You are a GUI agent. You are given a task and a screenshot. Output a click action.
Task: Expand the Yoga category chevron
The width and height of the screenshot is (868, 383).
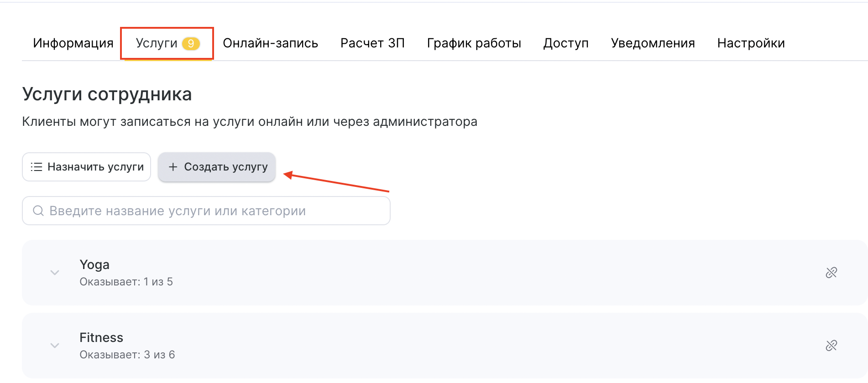[55, 273]
